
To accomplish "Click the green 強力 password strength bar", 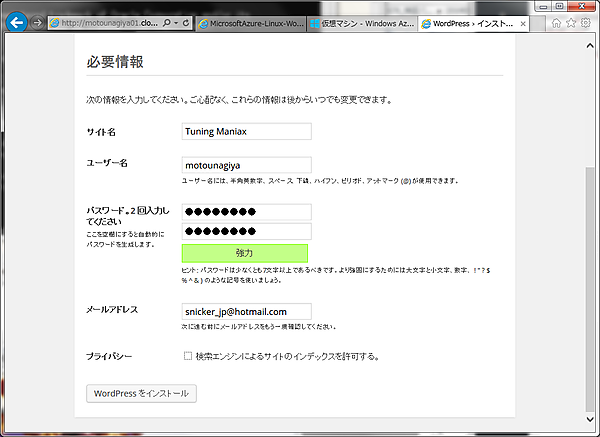I will click(246, 253).
